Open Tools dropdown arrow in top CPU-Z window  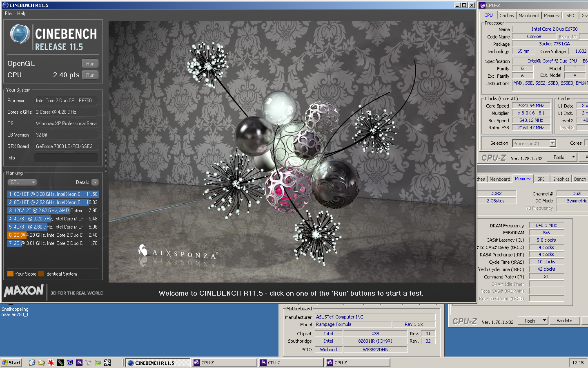pos(573,157)
